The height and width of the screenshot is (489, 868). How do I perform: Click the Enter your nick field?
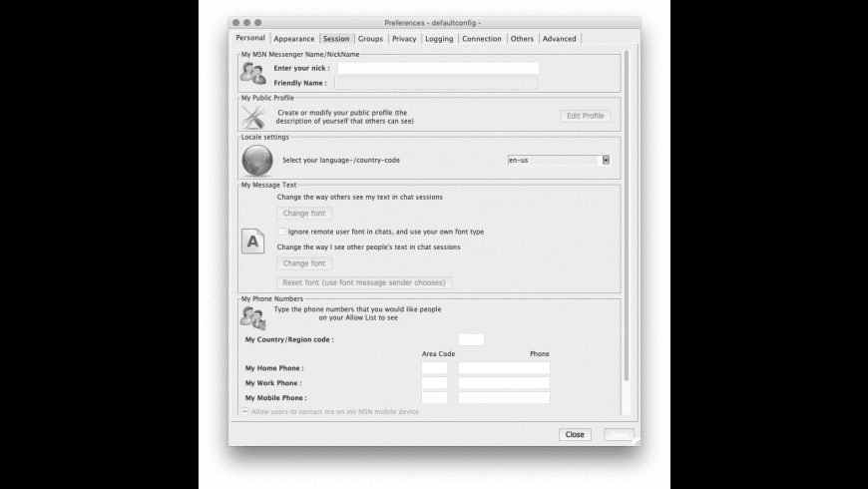[438, 68]
